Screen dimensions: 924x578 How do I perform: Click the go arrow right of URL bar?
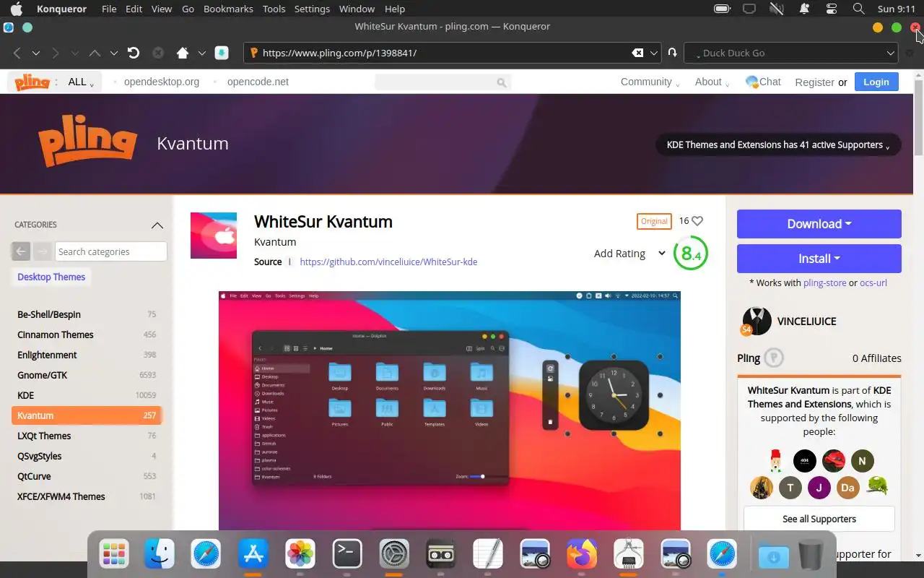pos(672,53)
